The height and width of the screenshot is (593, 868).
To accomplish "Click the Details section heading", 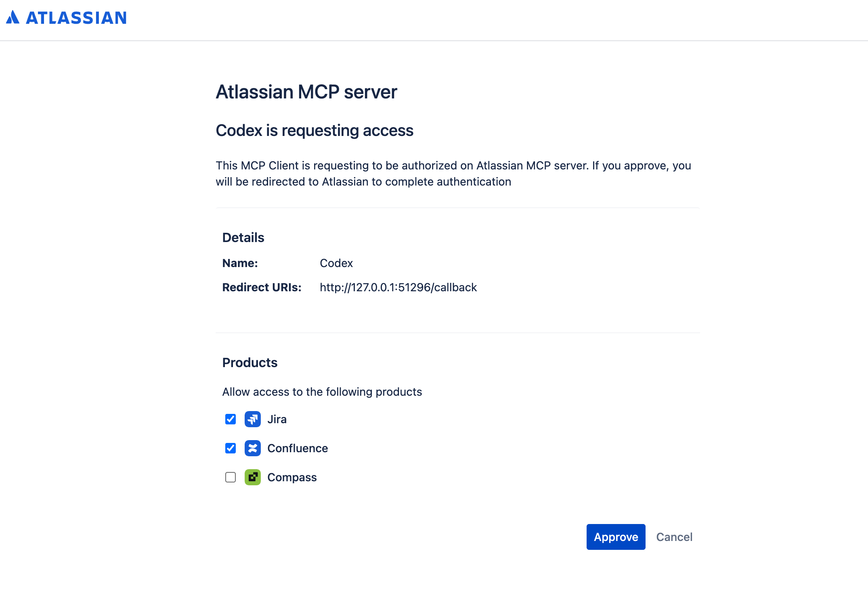I will click(243, 238).
